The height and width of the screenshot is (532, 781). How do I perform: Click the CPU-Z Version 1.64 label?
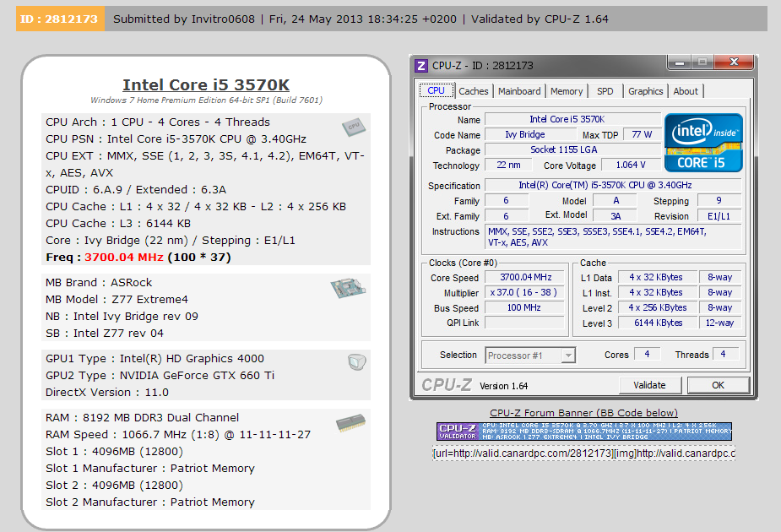[x=503, y=386]
